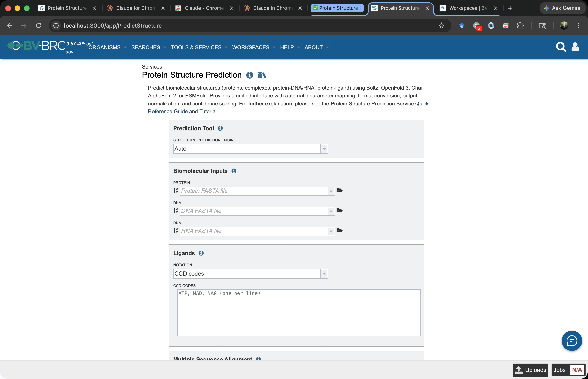Open the browser extensions puzzle icon
Viewport: 588px width, 379px height.
pos(520,26)
